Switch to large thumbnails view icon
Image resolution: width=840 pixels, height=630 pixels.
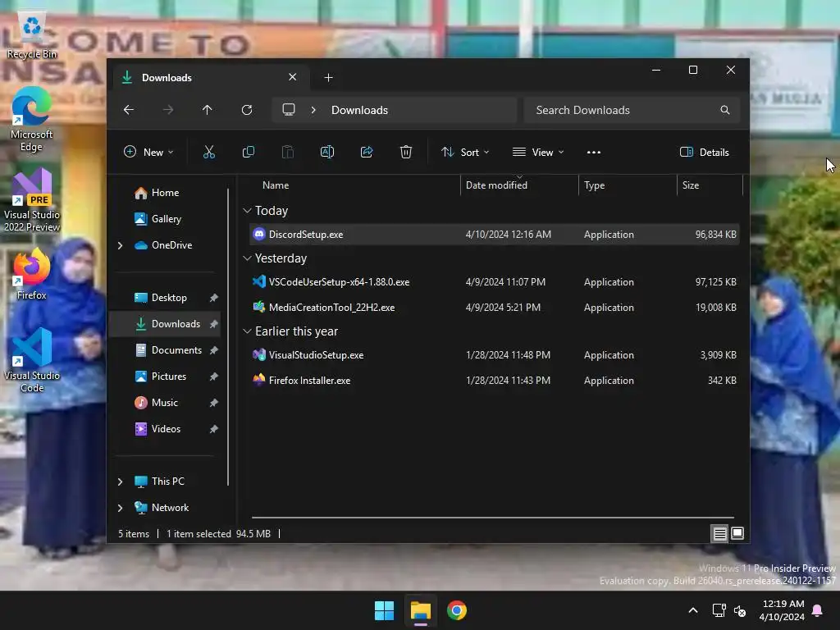(737, 533)
